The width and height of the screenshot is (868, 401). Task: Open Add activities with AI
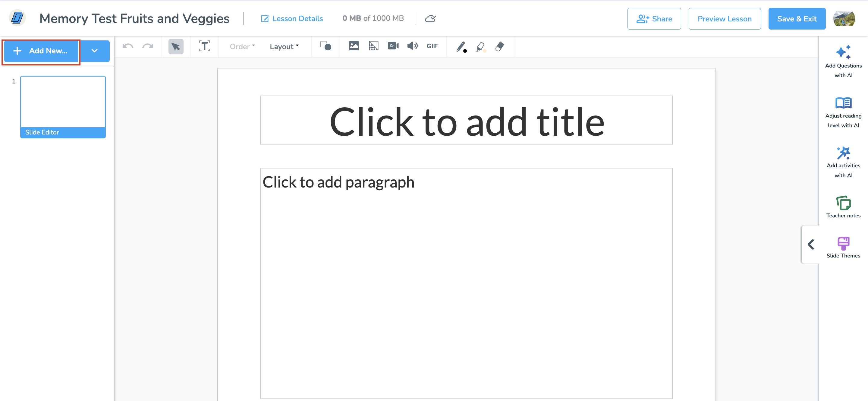point(843,163)
